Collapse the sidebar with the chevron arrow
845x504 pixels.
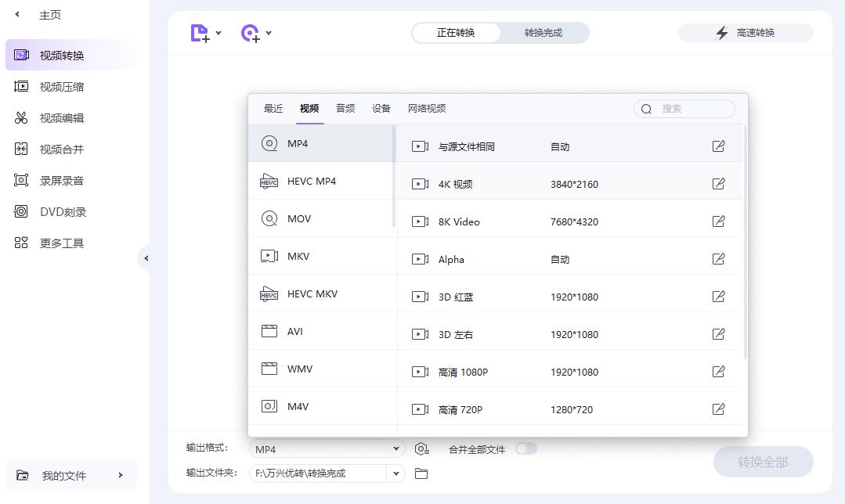[146, 257]
